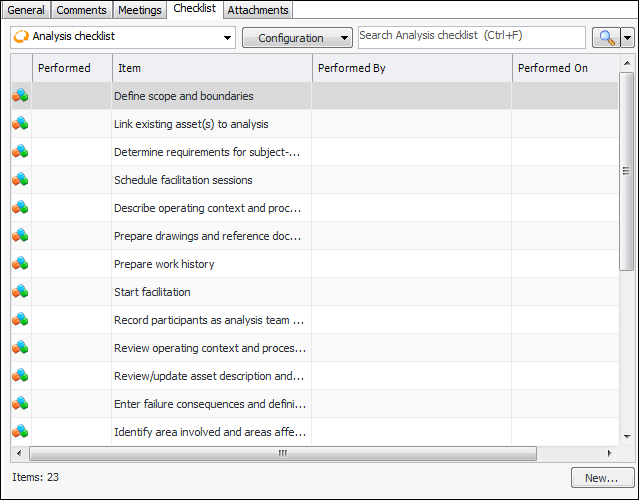Viewport: 639px width, 500px height.
Task: Click the icon for the Prepare work history row
Action: (x=20, y=264)
